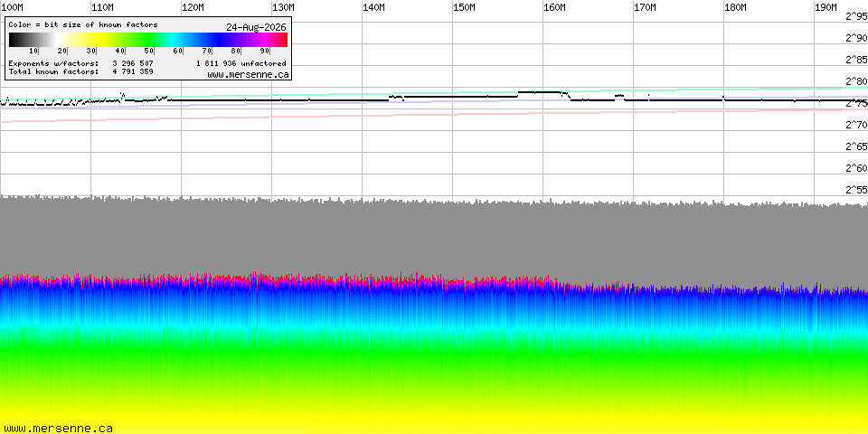Screen dimensions: 868x434
Task: Click the 100M exponent axis label
Action: tap(12, 7)
